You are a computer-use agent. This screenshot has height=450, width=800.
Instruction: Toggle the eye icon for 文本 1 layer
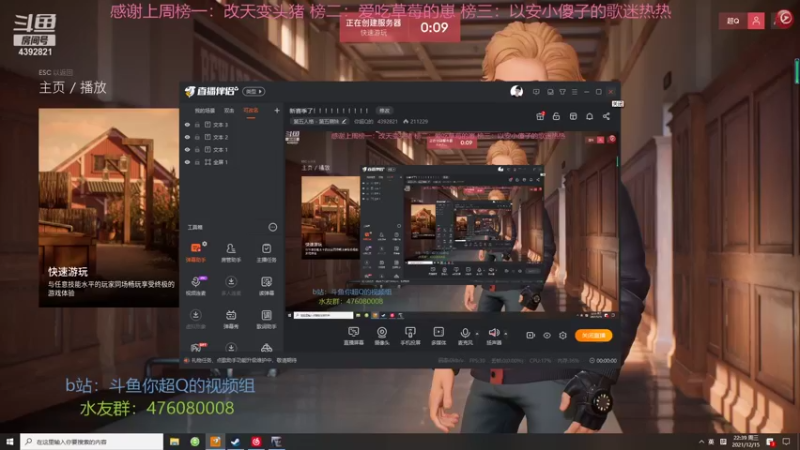pyautogui.click(x=187, y=149)
